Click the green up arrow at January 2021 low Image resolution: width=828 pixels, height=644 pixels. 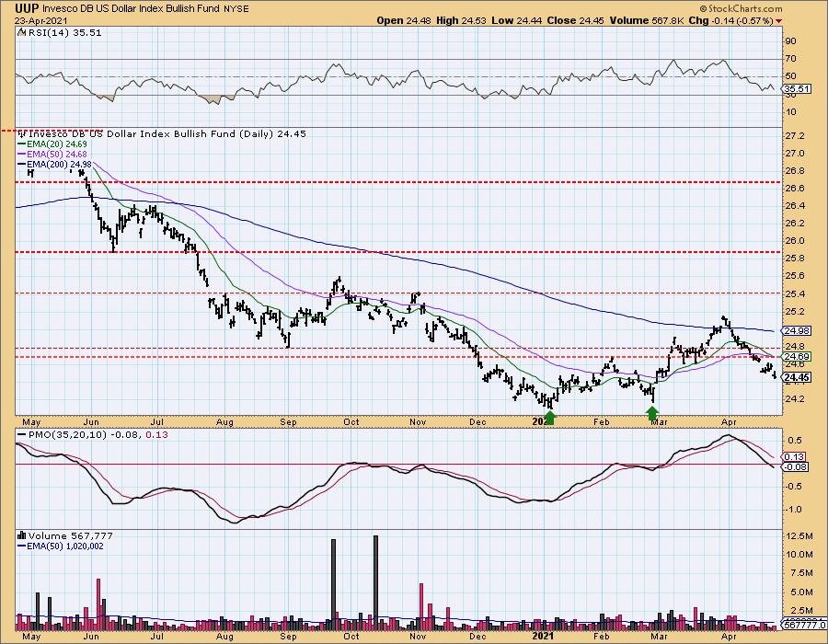pyautogui.click(x=550, y=418)
